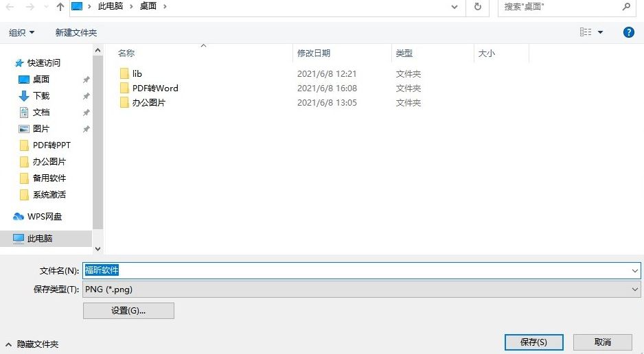Click the 图片 icon in sidebar
The image size is (644, 354).
coord(24,129)
